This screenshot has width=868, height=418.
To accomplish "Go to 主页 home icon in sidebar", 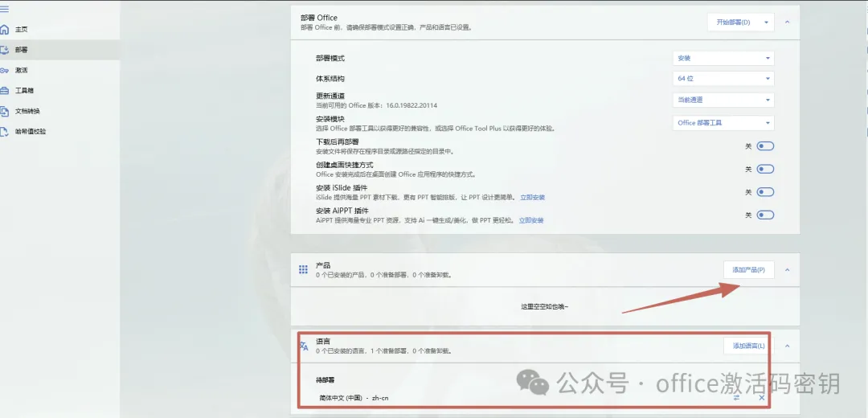I will [5, 30].
